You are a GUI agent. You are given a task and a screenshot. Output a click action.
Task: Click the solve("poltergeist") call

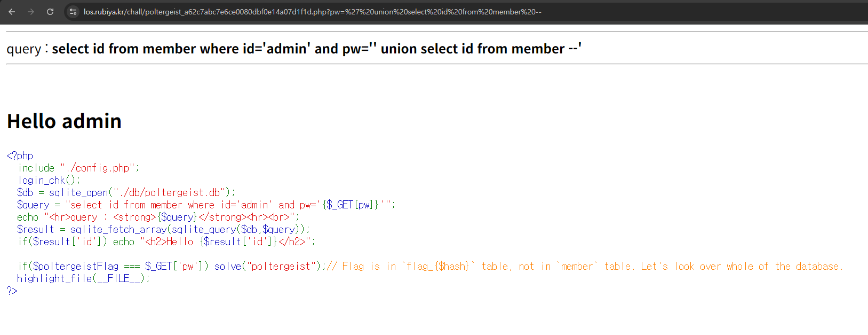tap(269, 266)
